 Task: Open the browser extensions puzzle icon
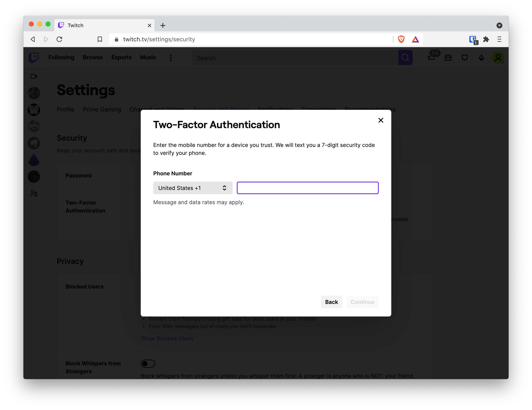pyautogui.click(x=486, y=39)
